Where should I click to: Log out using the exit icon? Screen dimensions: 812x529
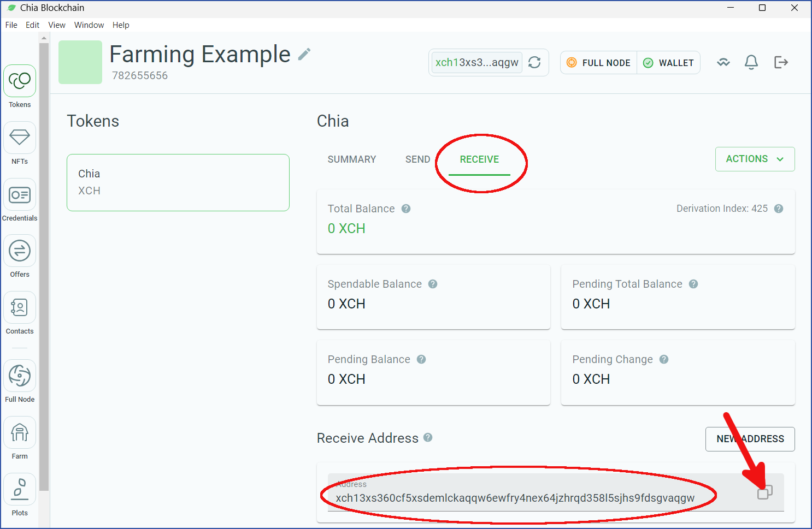[781, 62]
